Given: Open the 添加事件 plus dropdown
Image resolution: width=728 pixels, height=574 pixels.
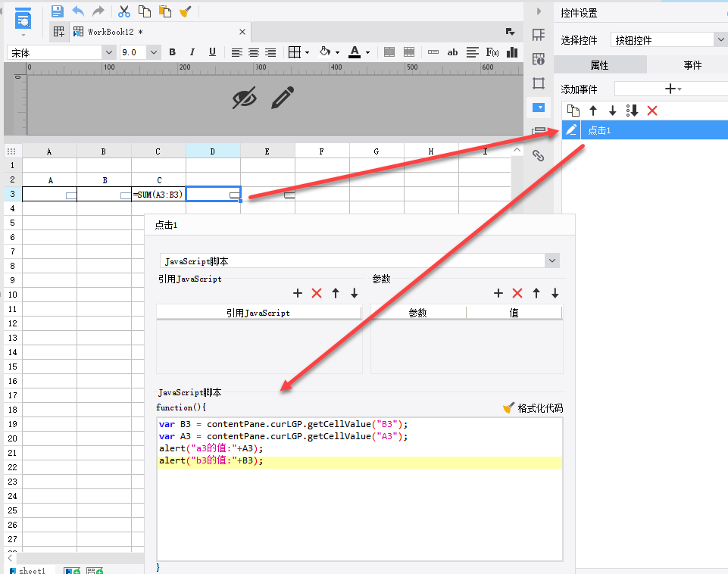Looking at the screenshot, I should (x=672, y=89).
